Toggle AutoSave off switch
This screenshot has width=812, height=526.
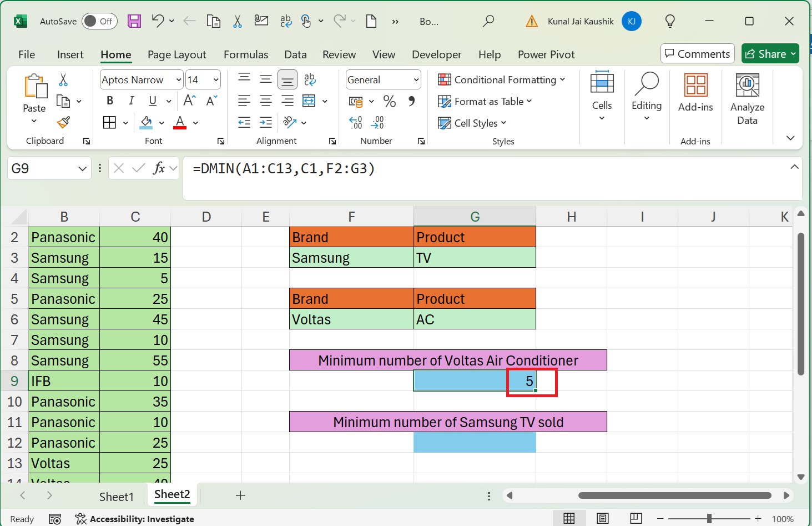tap(99, 21)
